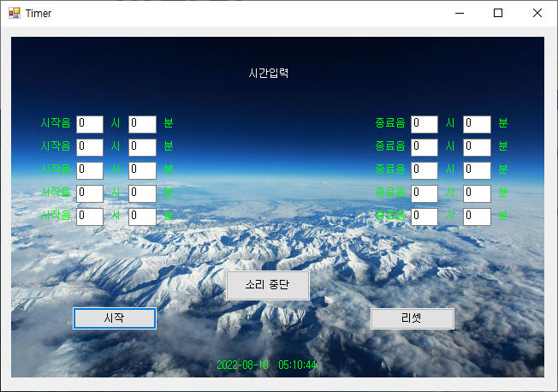Maximize the Timer window
558x392 pixels.
tap(498, 13)
